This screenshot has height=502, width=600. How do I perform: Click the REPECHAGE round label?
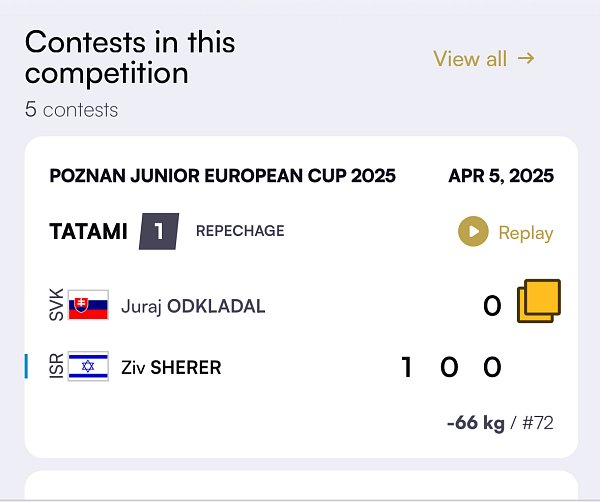(x=240, y=231)
